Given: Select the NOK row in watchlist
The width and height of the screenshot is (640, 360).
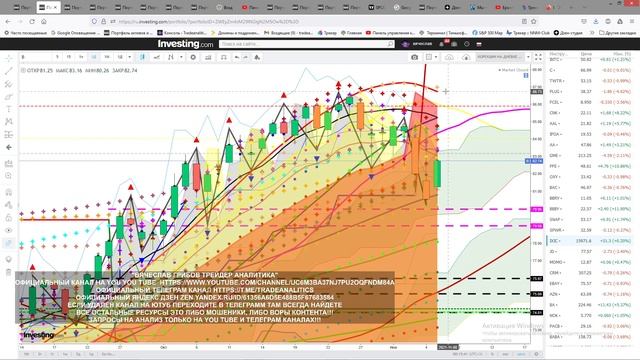Looking at the screenshot, I should (590, 316).
